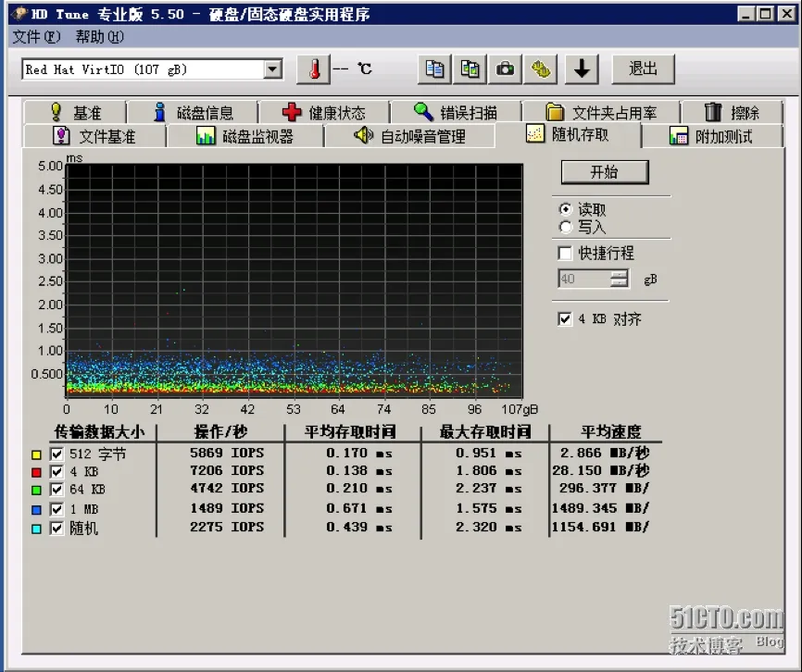
Task: Switch to the 磁盘监视器 tab
Action: pos(245,136)
